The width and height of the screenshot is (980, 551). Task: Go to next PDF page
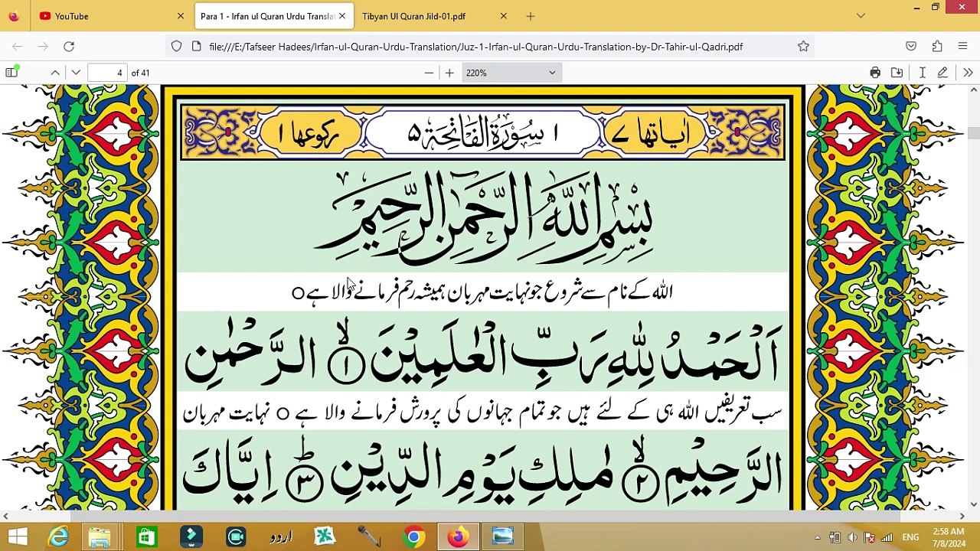point(76,73)
